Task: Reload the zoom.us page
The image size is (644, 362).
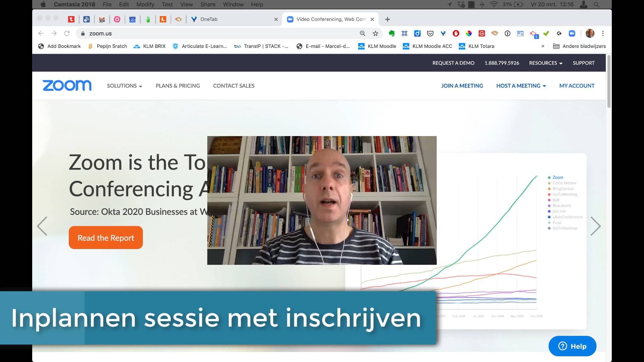Action: [67, 33]
